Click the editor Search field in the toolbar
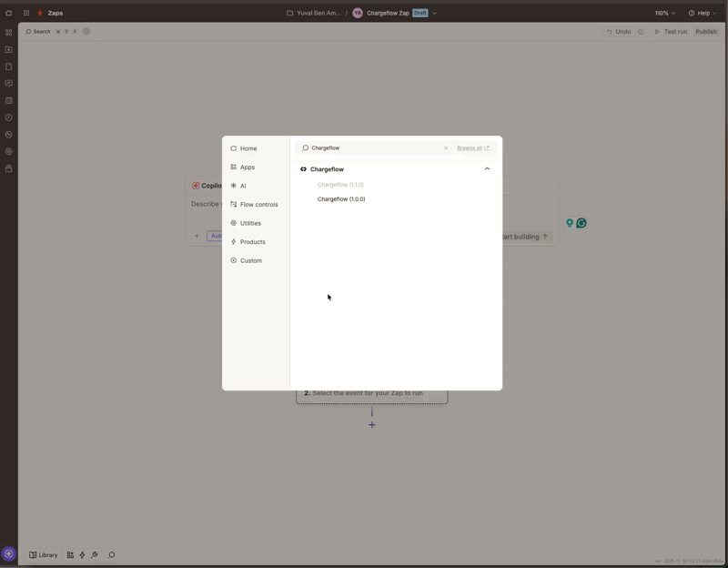Image resolution: width=728 pixels, height=568 pixels. pos(37,32)
